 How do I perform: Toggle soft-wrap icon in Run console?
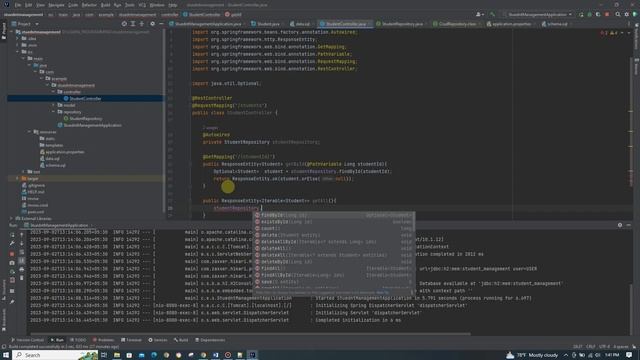pos(22,252)
